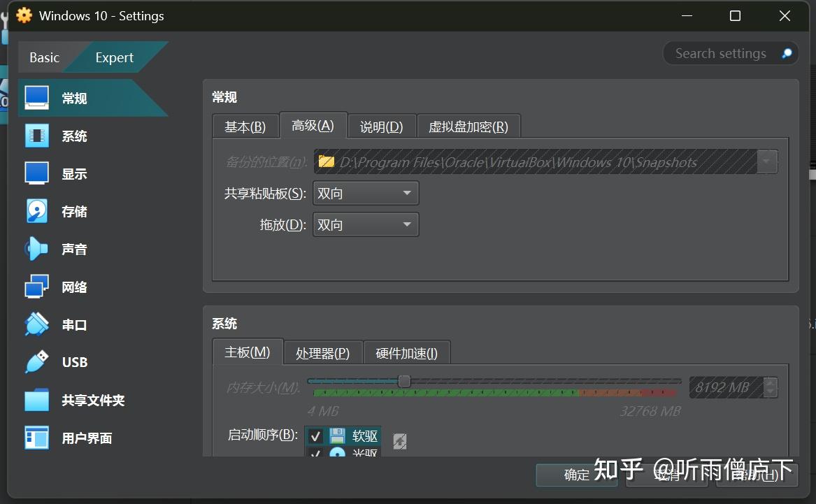Click the 确定 OK button
The width and height of the screenshot is (816, 504).
(577, 475)
